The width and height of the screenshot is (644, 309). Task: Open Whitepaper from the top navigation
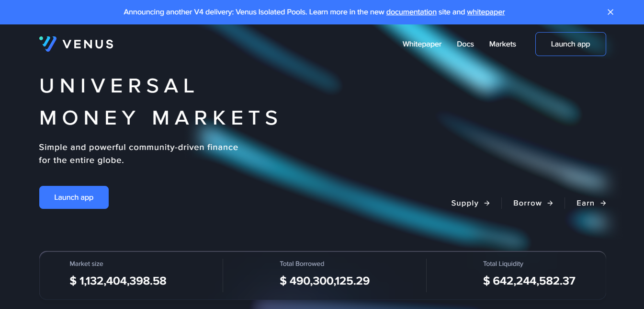(x=422, y=44)
